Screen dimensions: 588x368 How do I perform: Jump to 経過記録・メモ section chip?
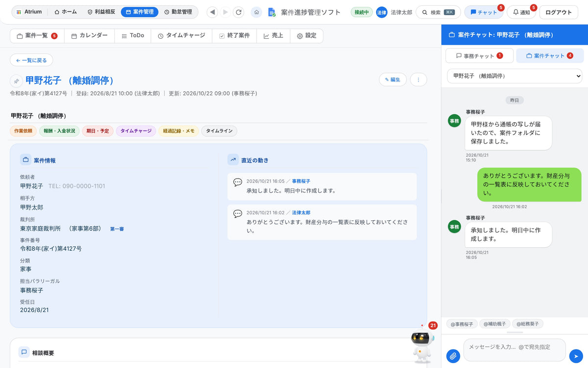pyautogui.click(x=178, y=131)
